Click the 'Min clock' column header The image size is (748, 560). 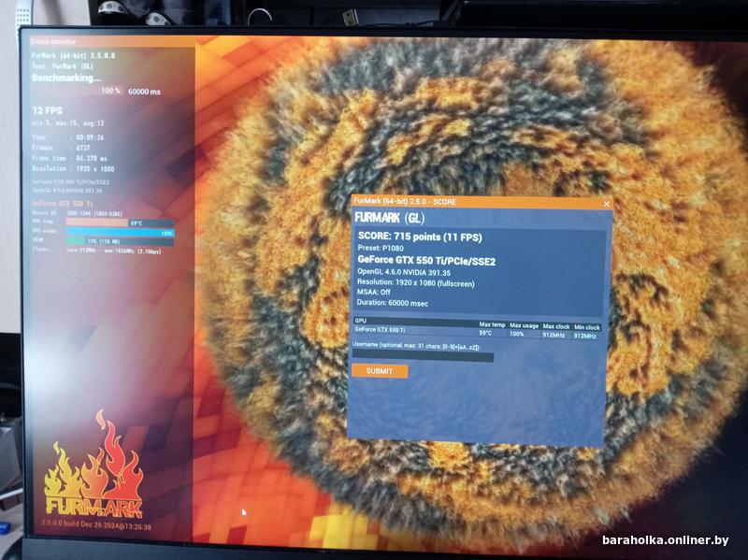click(x=587, y=327)
